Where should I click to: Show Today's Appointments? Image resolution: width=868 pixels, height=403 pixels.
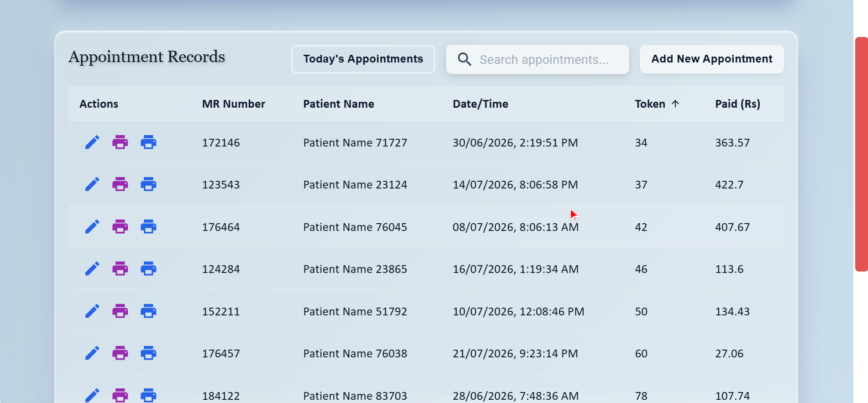[x=363, y=59]
